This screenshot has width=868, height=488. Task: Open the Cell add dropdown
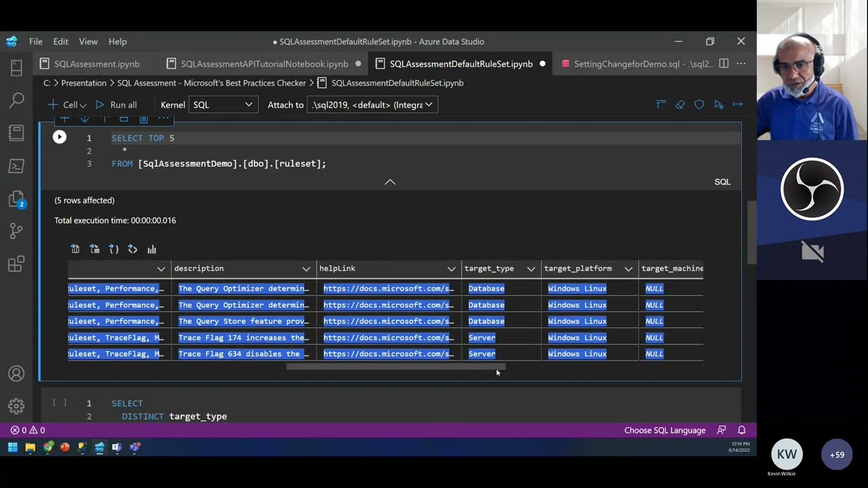66,105
